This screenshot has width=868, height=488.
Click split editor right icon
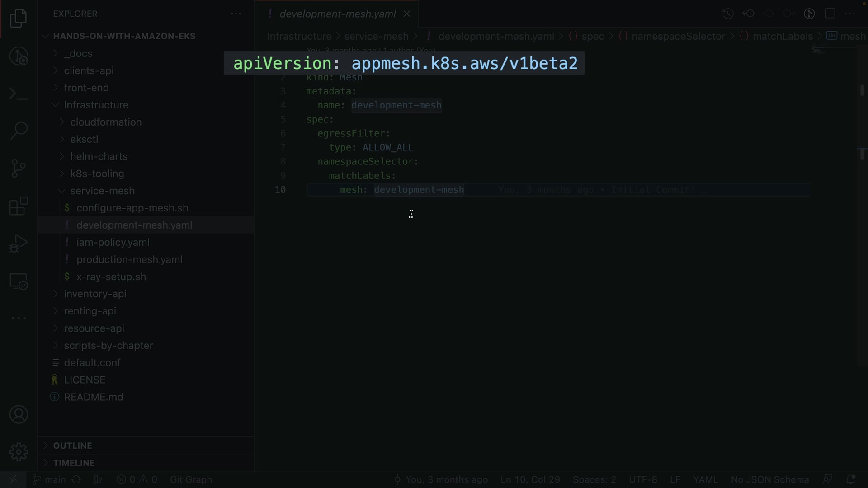tap(830, 14)
